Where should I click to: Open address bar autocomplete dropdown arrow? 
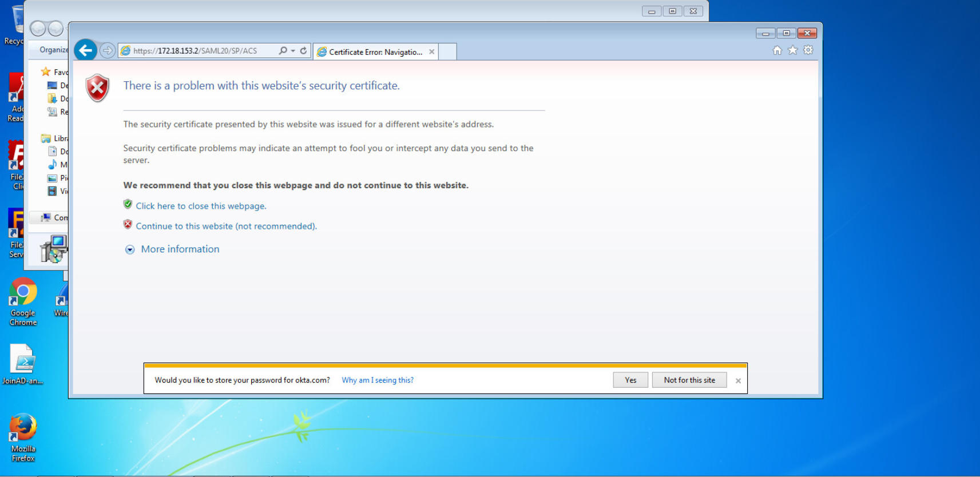(x=293, y=51)
